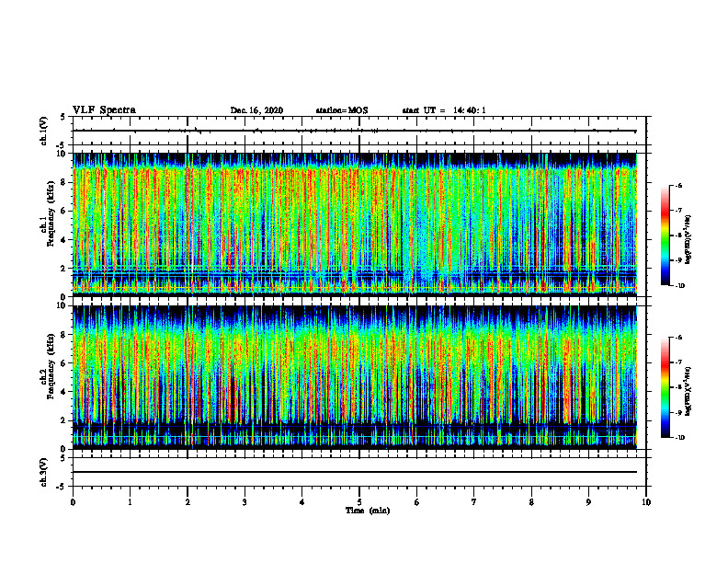Select the ch.2 "Frequency (kHz)" axis label
This screenshot has height=563, width=728.
click(x=51, y=365)
